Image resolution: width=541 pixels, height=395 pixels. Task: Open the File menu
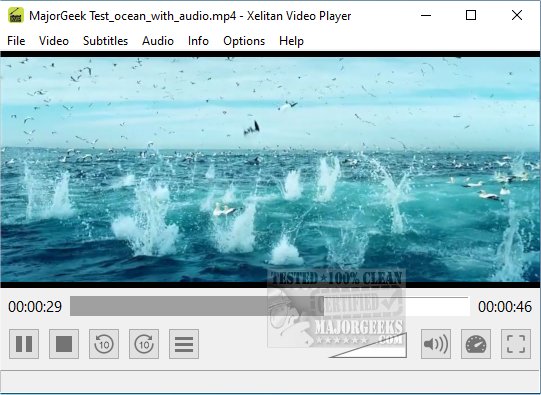coord(16,41)
